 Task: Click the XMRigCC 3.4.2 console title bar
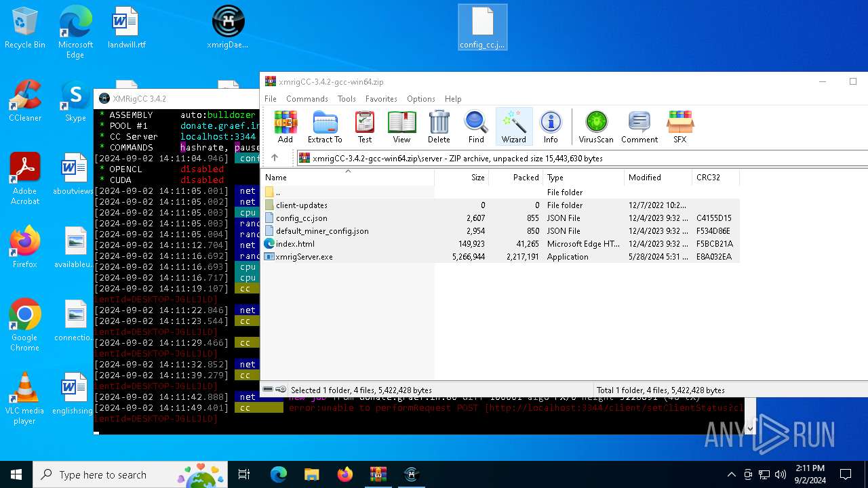coord(176,99)
